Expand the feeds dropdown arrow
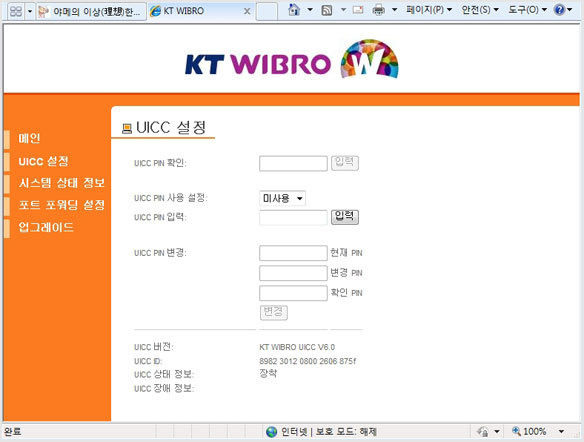 [343, 10]
